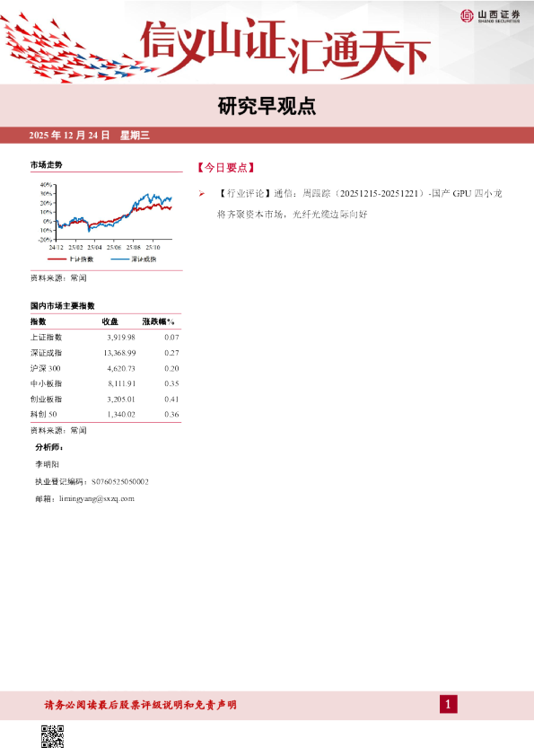The width and height of the screenshot is (534, 756).
Task: Click the closing value 1,340.02
Action: tap(121, 414)
